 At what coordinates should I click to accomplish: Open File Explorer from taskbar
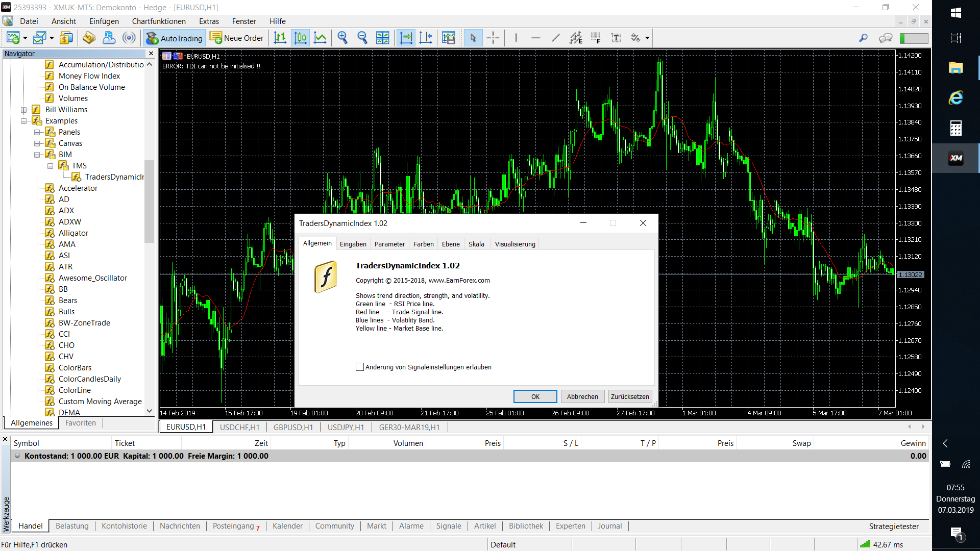(x=956, y=67)
